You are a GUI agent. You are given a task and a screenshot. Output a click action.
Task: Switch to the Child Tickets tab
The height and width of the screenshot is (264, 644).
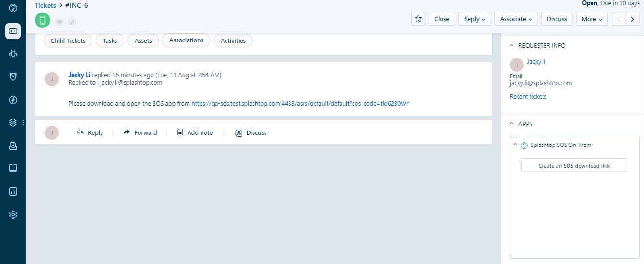coord(68,40)
